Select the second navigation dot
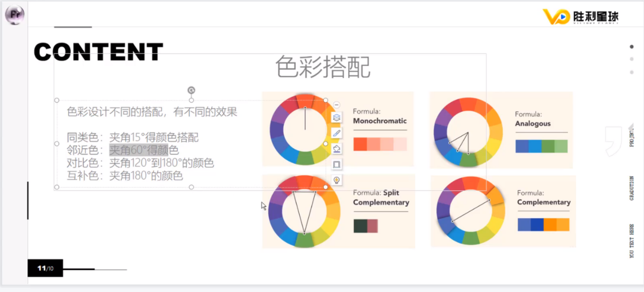This screenshot has width=644, height=292. pos(632,59)
